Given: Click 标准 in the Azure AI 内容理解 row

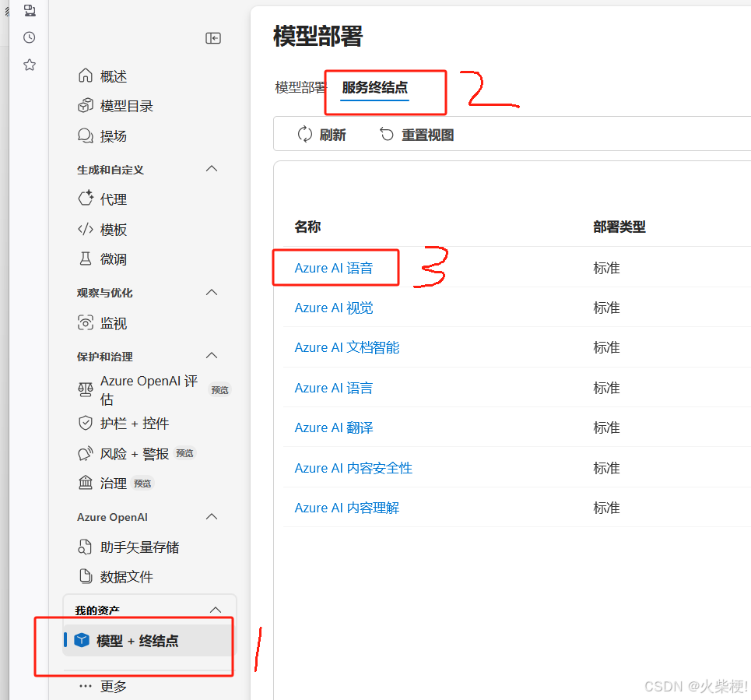Looking at the screenshot, I should point(606,508).
